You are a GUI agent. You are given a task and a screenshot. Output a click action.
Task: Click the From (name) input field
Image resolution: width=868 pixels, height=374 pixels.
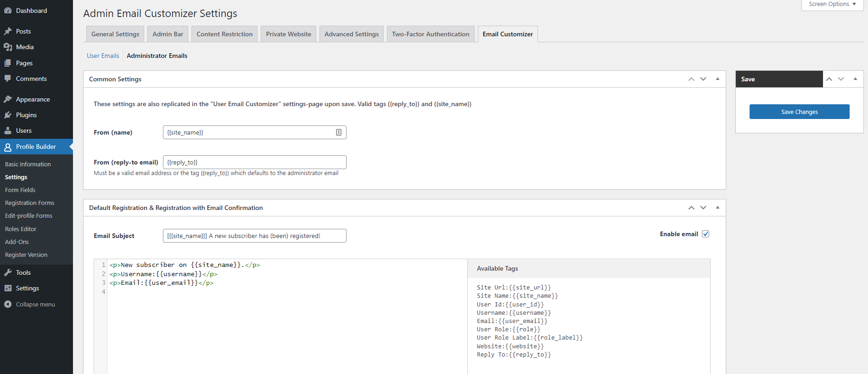(x=255, y=132)
